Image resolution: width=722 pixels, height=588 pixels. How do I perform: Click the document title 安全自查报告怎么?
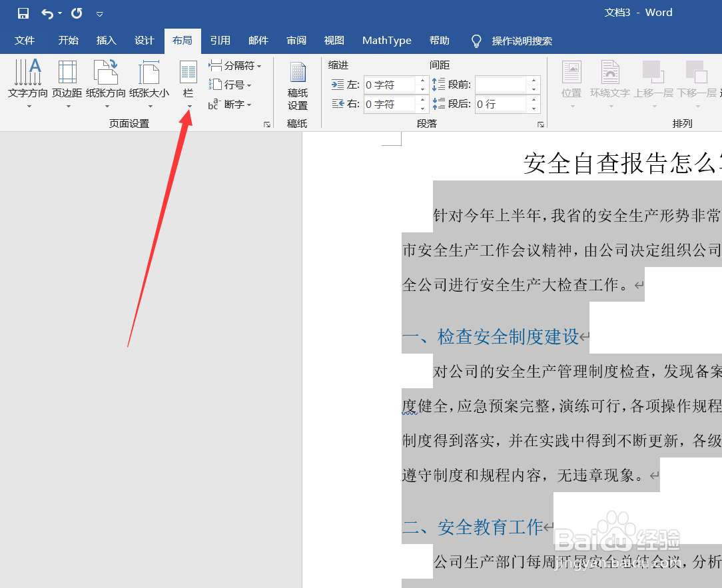coord(623,163)
